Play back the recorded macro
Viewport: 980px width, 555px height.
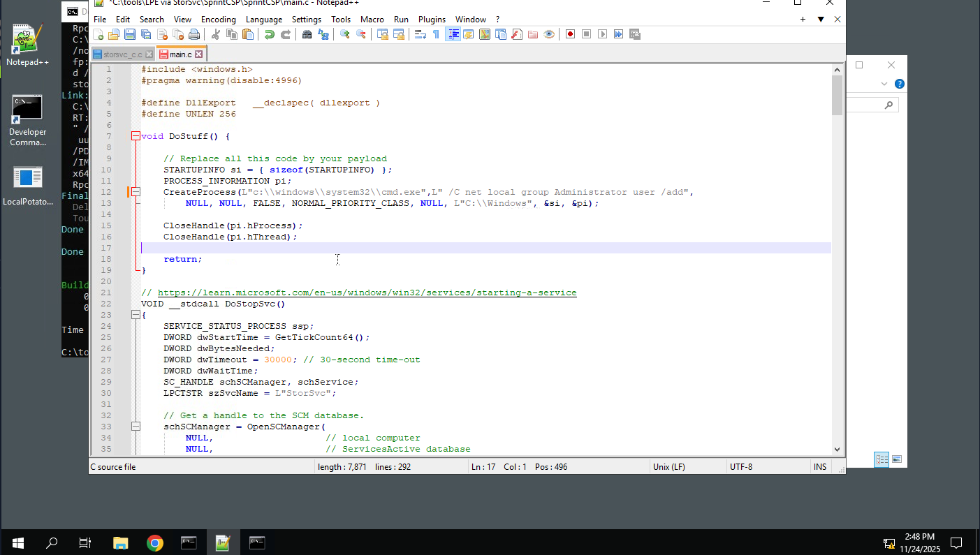point(602,34)
